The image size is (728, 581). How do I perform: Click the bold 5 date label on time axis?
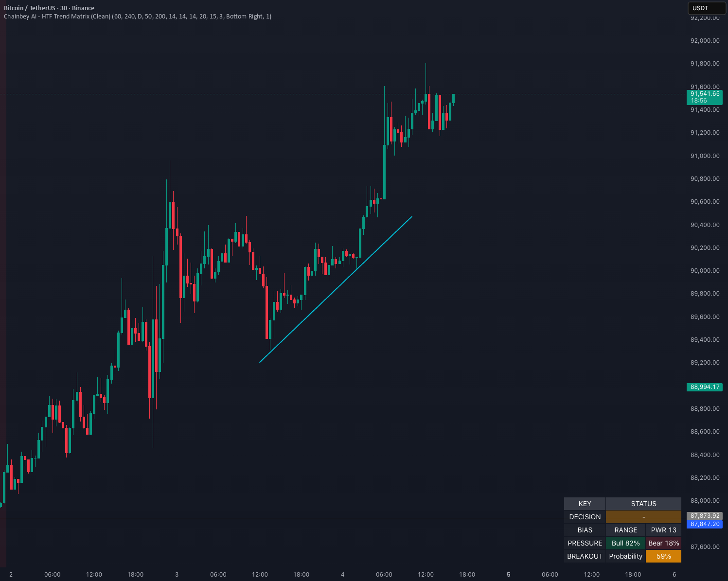tap(509, 575)
